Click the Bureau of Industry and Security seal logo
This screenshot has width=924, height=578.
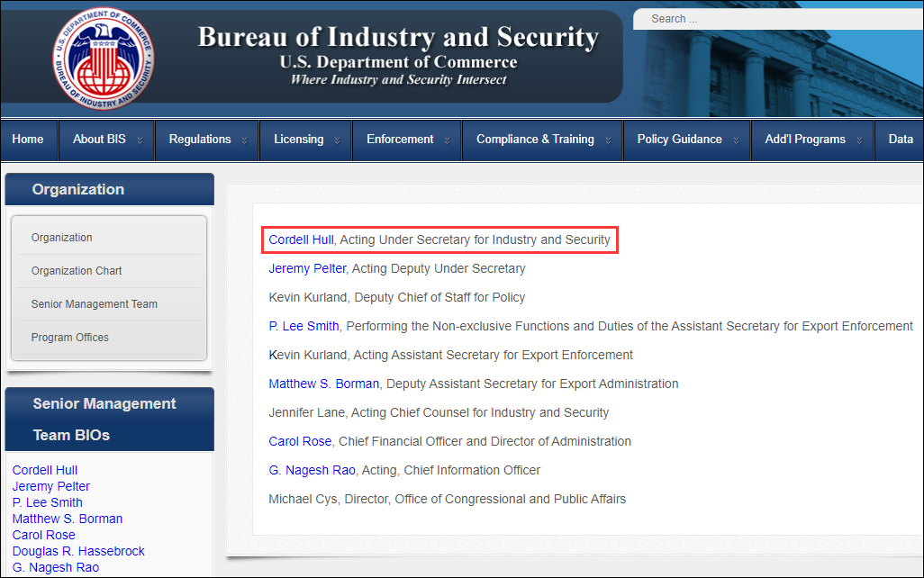coord(104,59)
